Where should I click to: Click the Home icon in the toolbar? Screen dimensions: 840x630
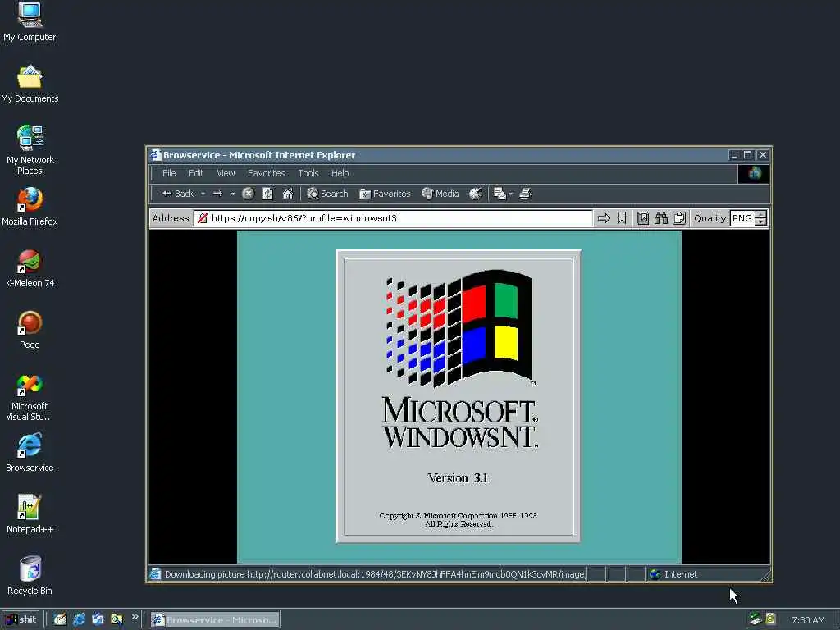pyautogui.click(x=288, y=194)
